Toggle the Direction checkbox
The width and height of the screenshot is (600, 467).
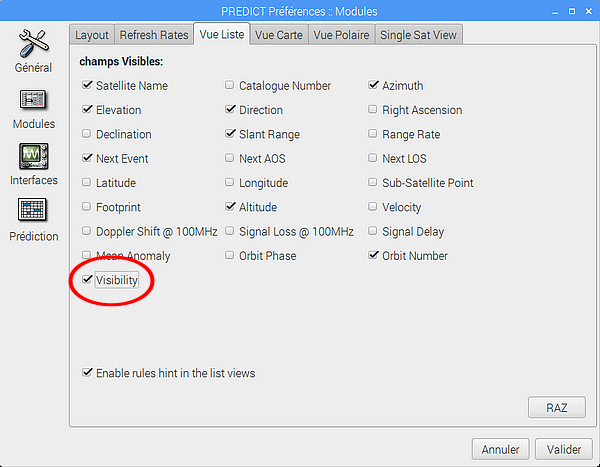230,109
